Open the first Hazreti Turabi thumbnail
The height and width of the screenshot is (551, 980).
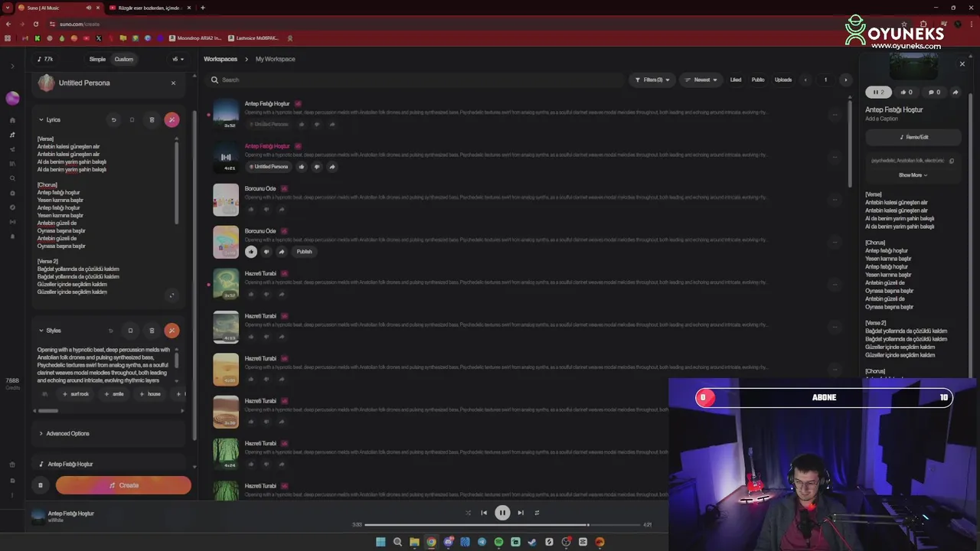226,285
